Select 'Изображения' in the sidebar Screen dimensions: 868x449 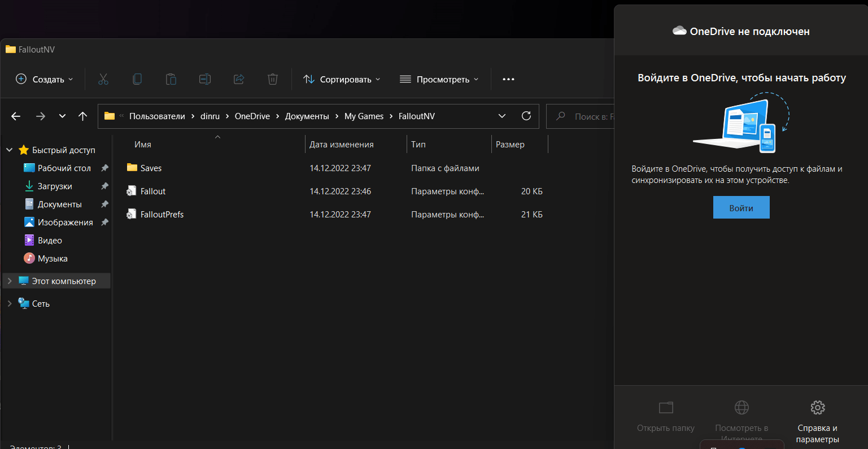click(66, 223)
